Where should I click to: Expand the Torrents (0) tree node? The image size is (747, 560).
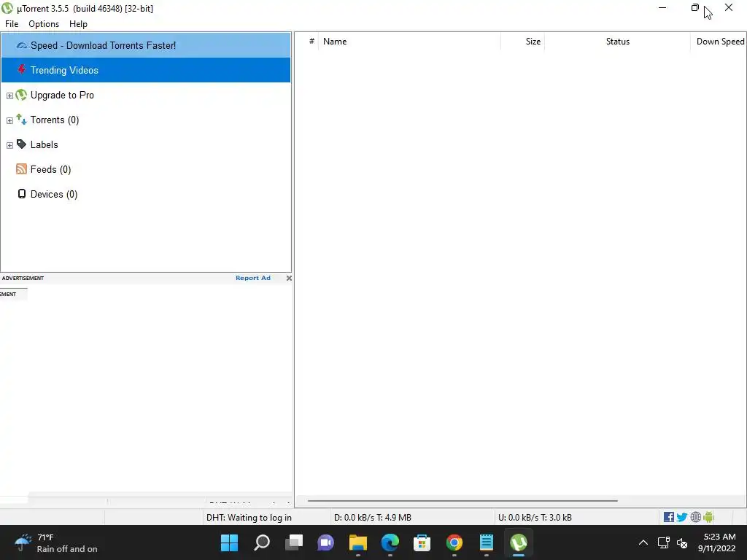point(9,120)
